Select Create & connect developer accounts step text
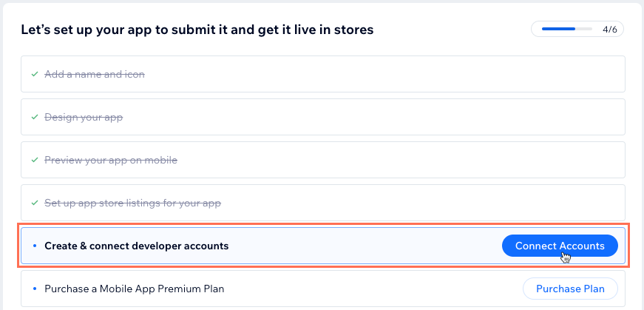The height and width of the screenshot is (310, 644). tap(136, 246)
